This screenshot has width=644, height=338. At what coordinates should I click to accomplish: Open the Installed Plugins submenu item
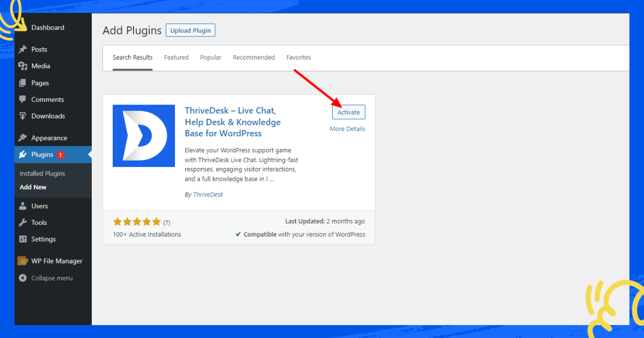pyautogui.click(x=42, y=174)
